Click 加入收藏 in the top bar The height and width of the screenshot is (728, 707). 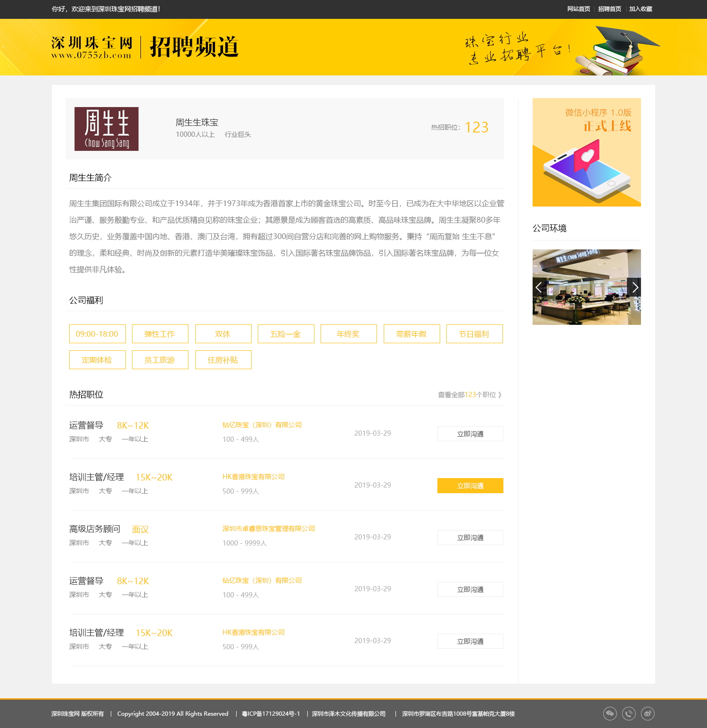point(640,8)
